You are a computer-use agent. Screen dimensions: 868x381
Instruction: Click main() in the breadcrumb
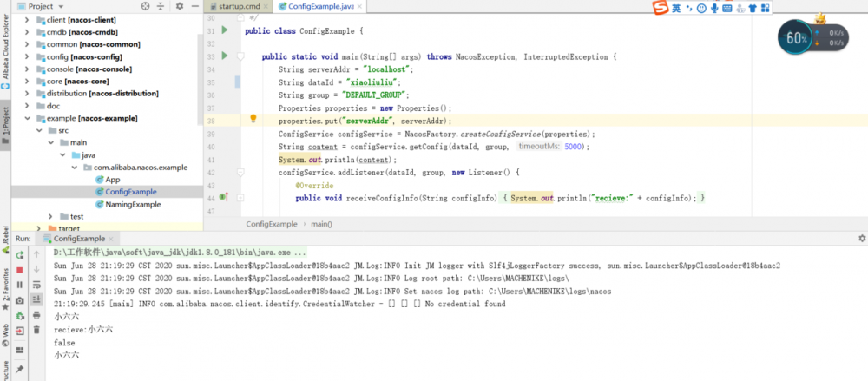pyautogui.click(x=322, y=224)
